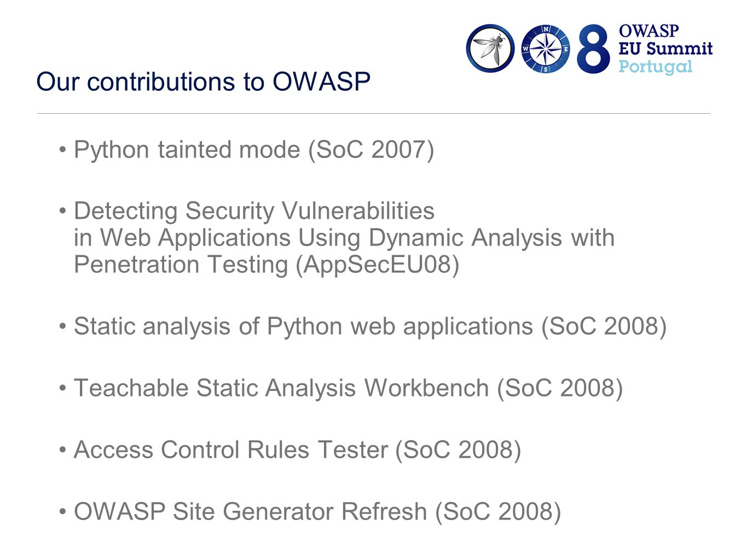This screenshot has height=560, width=747.
Task: Click the large blue number 8 graphic
Action: (593, 49)
